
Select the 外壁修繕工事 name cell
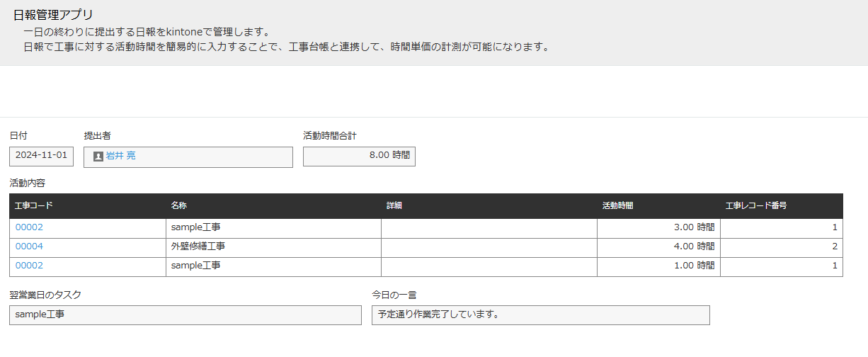[x=198, y=246]
